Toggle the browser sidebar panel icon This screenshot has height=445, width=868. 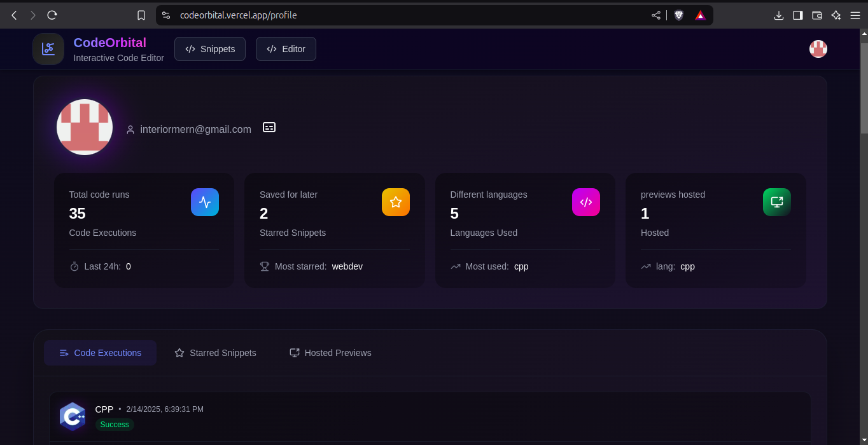(x=798, y=15)
